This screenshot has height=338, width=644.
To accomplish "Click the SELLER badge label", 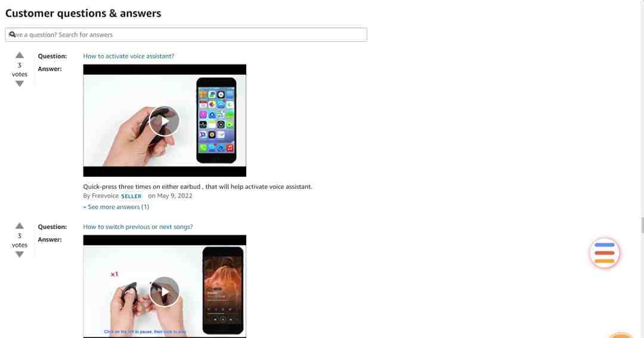I will click(x=131, y=196).
